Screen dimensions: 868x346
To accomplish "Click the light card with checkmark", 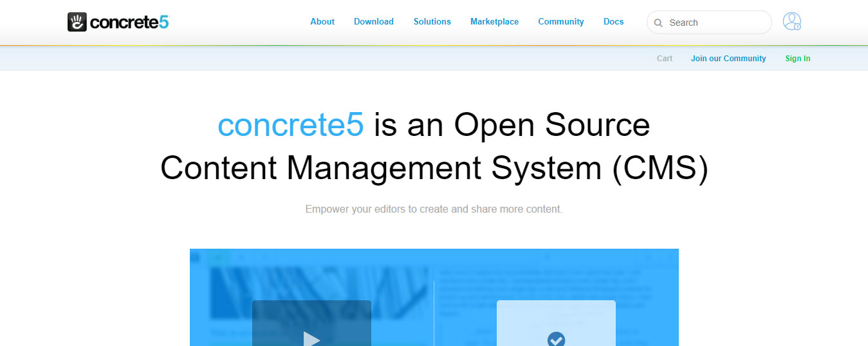I will pyautogui.click(x=556, y=323).
